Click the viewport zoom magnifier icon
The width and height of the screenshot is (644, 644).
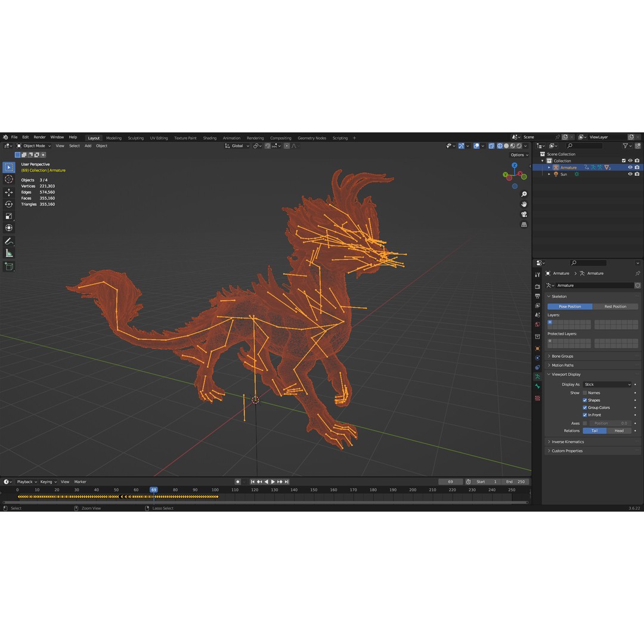click(524, 194)
